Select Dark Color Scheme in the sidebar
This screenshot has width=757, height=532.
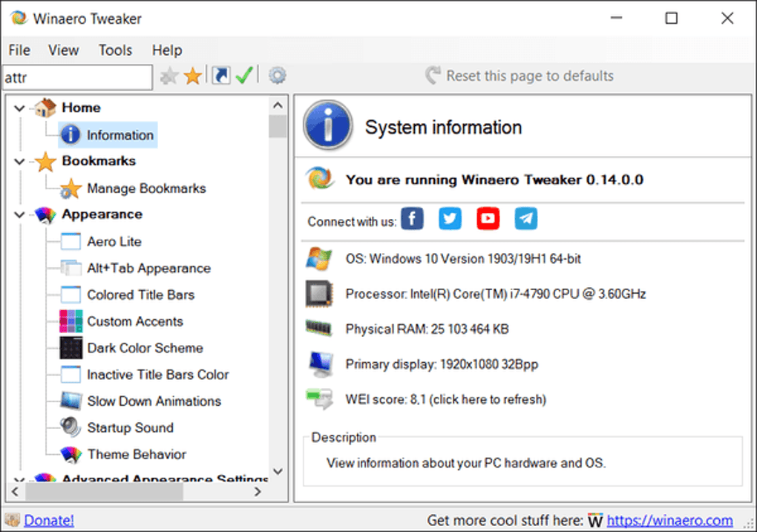[145, 347]
